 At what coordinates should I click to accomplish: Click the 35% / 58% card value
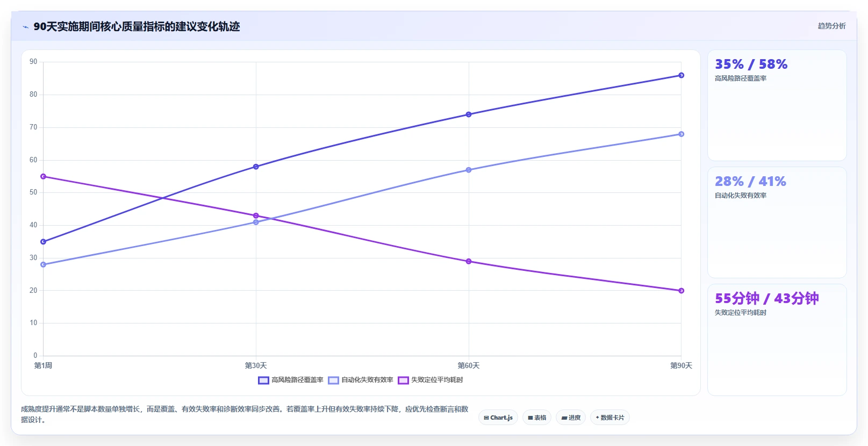tap(751, 64)
